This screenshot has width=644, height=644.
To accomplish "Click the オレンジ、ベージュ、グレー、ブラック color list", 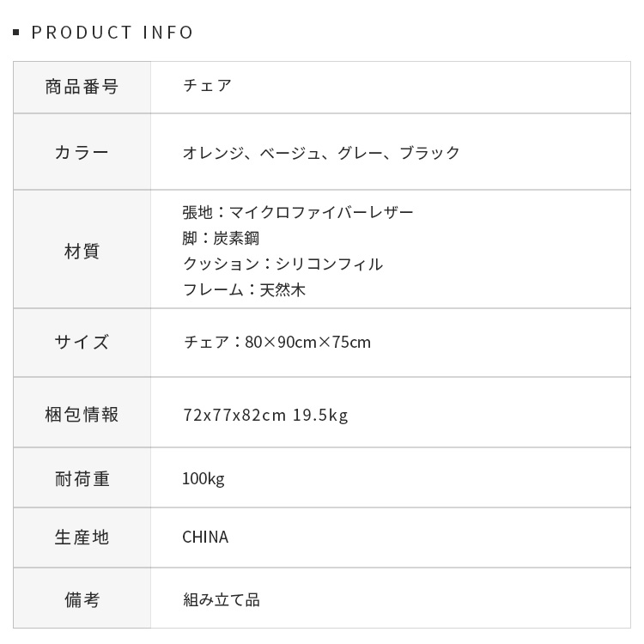I will click(x=321, y=153).
